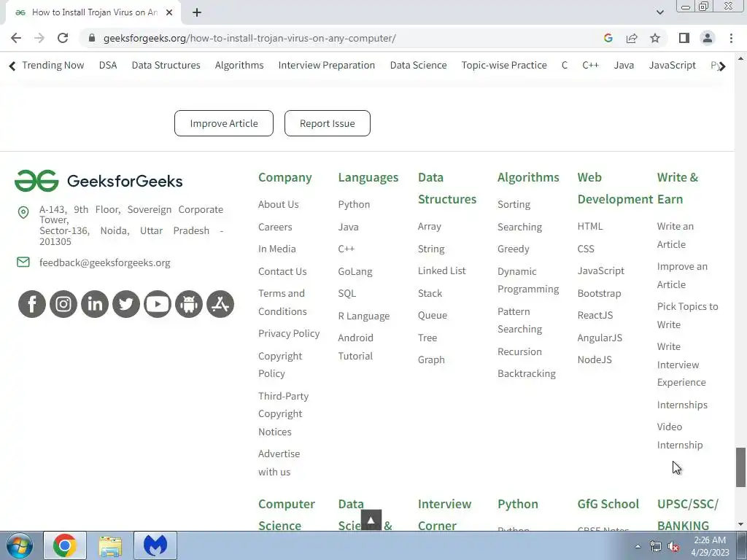This screenshot has width=747, height=560.
Task: Open File Explorer from the taskbar
Action: click(x=110, y=545)
